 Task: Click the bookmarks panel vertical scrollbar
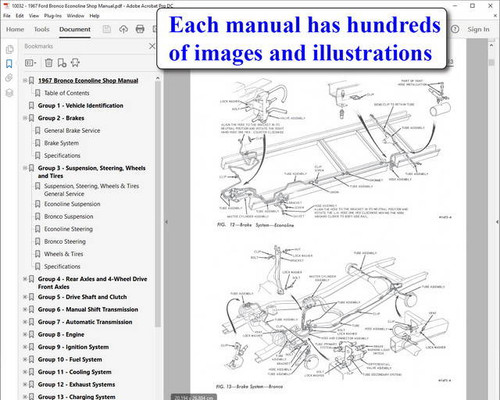(x=158, y=203)
